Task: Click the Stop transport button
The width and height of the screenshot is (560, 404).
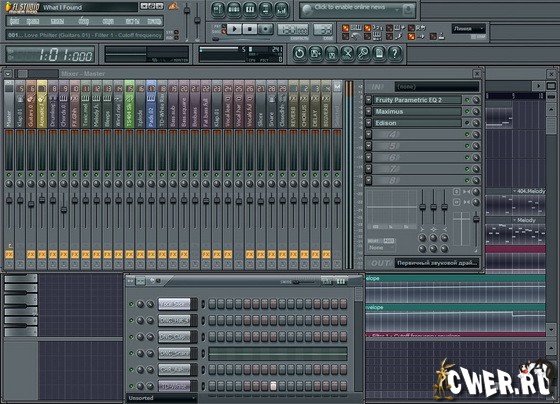Action: click(x=250, y=29)
